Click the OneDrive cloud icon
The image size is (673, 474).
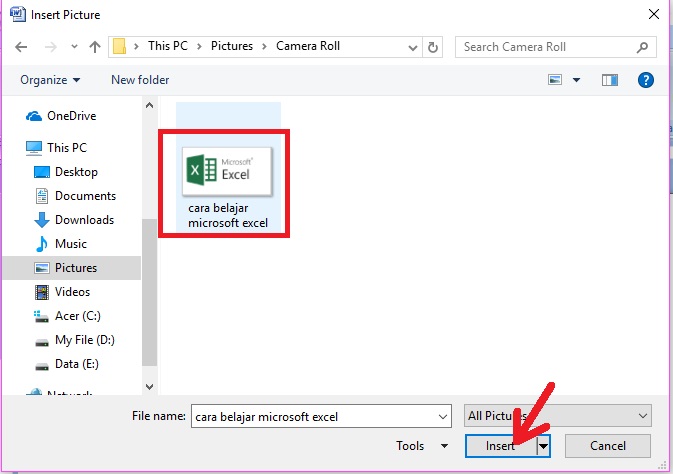pyautogui.click(x=34, y=116)
